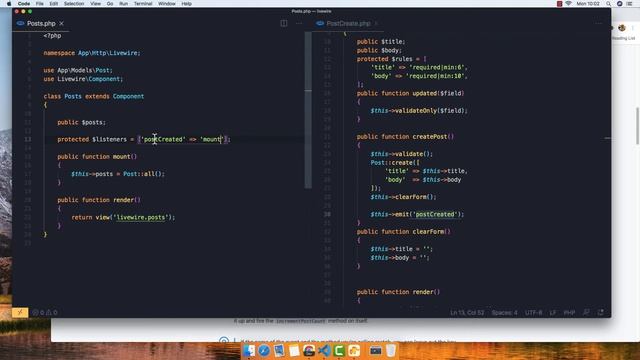
Task: Open the Go menu
Action: tap(110, 4)
